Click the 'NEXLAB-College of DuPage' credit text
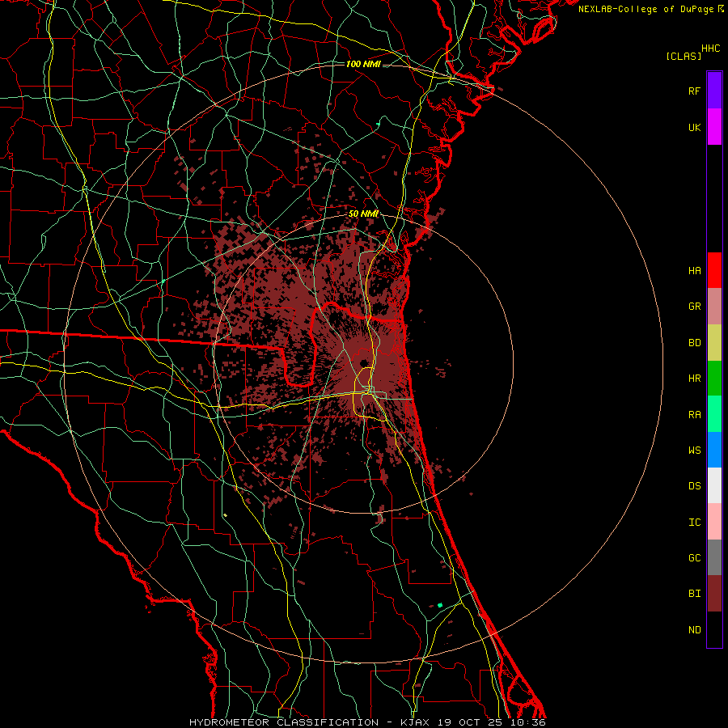The image size is (728, 728). 645,9
